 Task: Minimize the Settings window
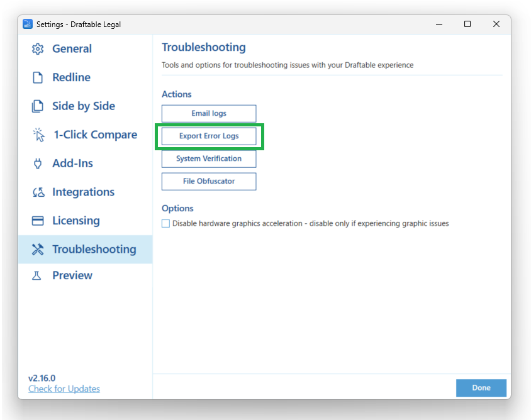(x=439, y=24)
